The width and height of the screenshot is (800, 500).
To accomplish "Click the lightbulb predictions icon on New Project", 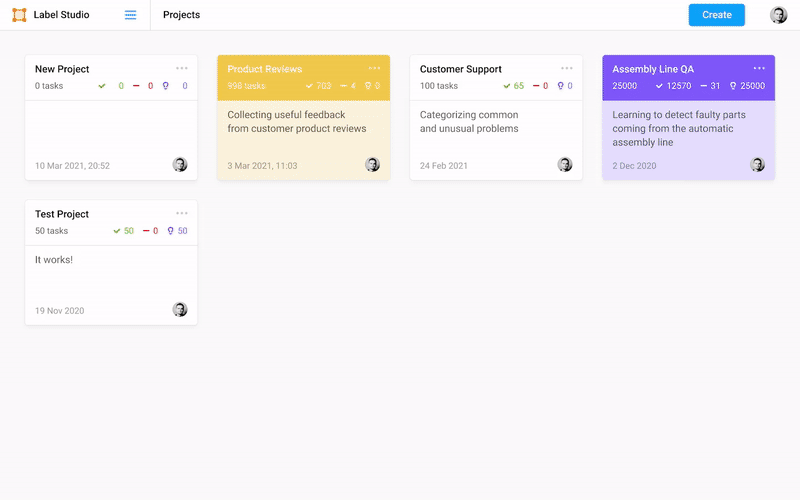I will (x=165, y=86).
